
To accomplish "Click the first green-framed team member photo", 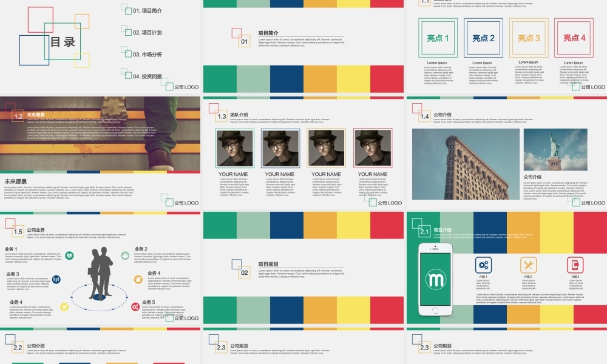I will coord(235,148).
